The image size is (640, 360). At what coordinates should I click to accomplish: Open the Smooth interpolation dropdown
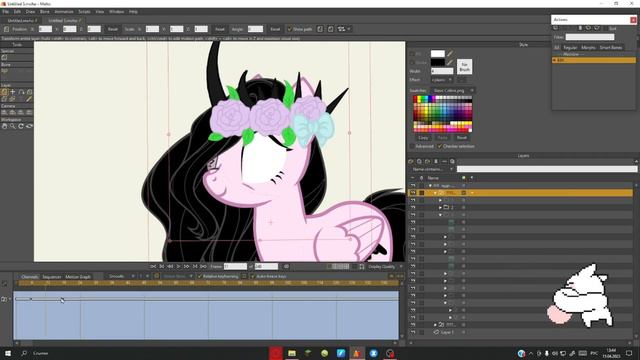120,276
